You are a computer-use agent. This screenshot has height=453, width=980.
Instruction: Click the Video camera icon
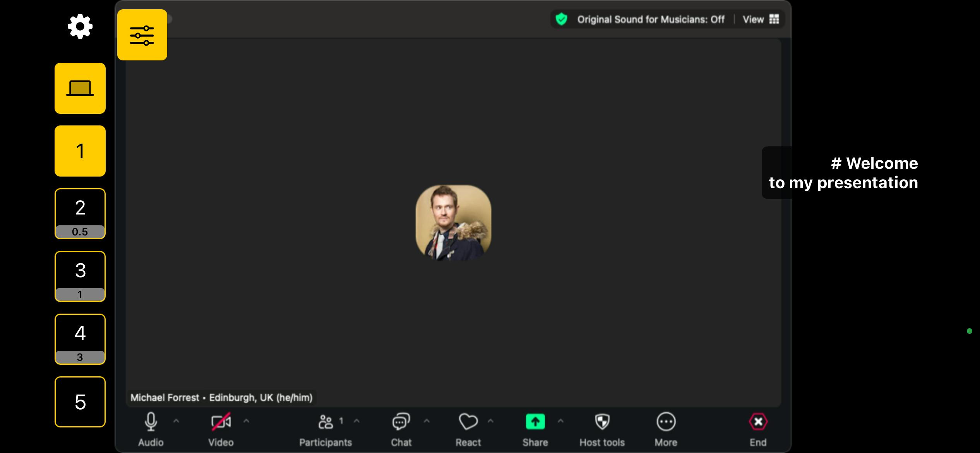click(221, 422)
